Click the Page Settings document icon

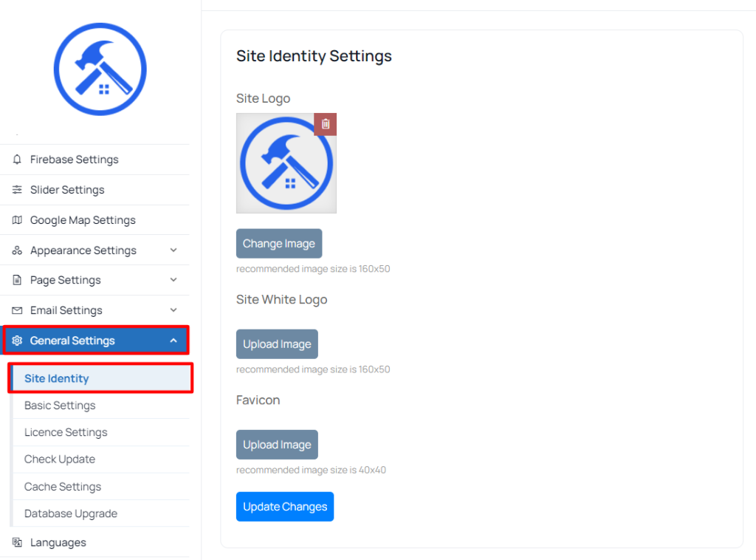pos(17,280)
